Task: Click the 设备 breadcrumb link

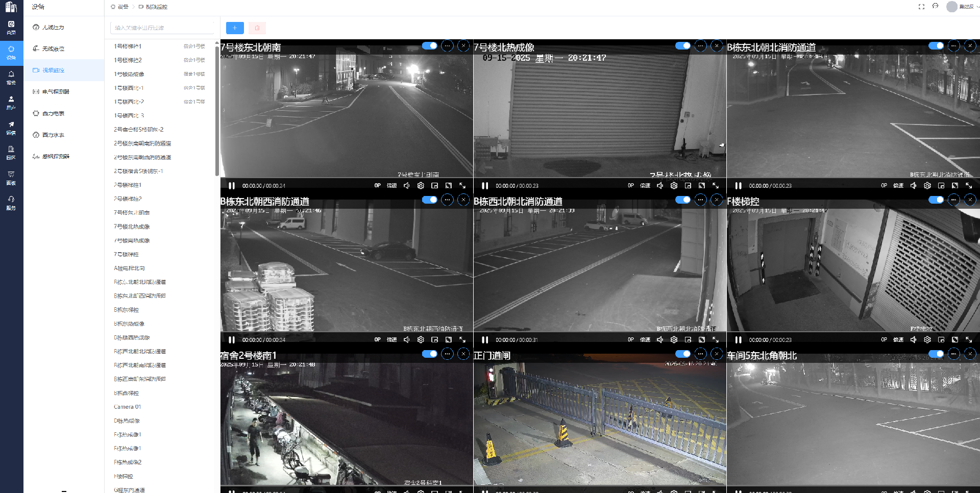Action: (x=122, y=7)
